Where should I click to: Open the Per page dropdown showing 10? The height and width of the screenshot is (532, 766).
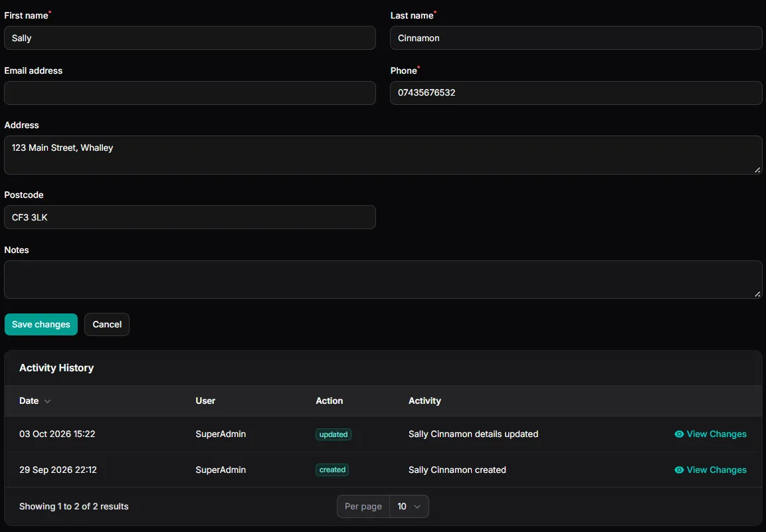(x=409, y=506)
